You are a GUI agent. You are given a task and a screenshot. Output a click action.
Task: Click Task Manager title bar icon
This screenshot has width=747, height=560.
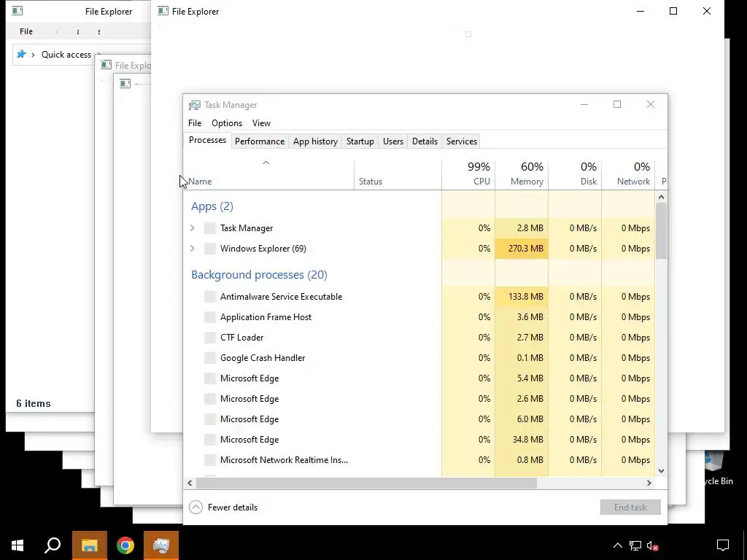tap(194, 105)
